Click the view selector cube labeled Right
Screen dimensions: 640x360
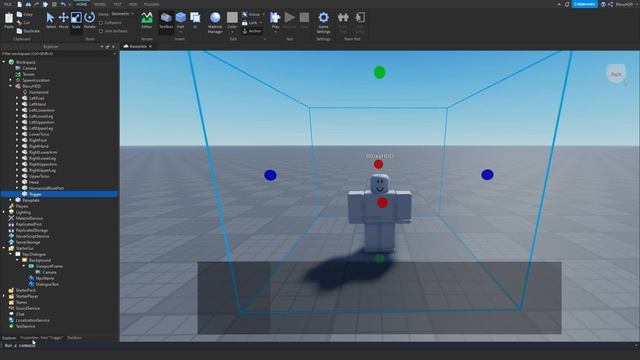pos(616,74)
